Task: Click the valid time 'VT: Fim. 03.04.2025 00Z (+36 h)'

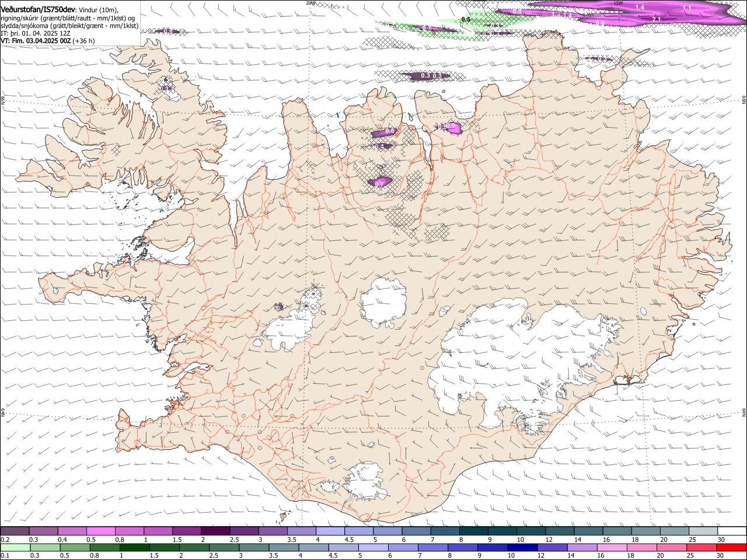Action: (x=48, y=41)
